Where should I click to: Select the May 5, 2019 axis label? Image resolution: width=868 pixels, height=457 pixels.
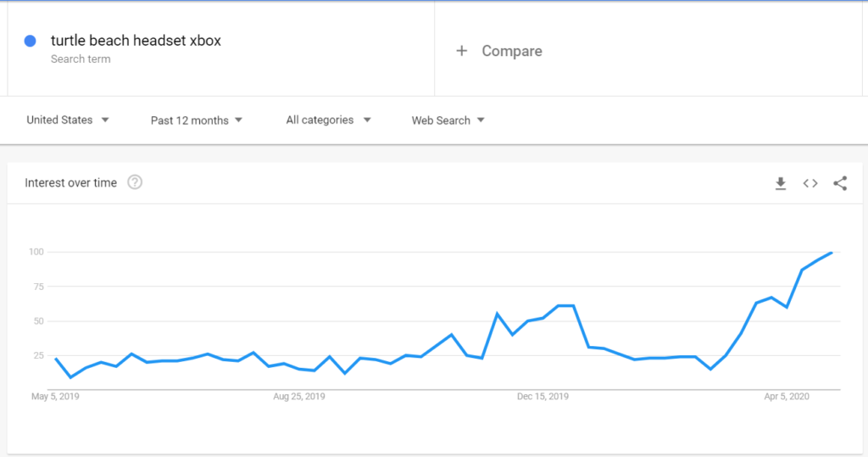[54, 396]
